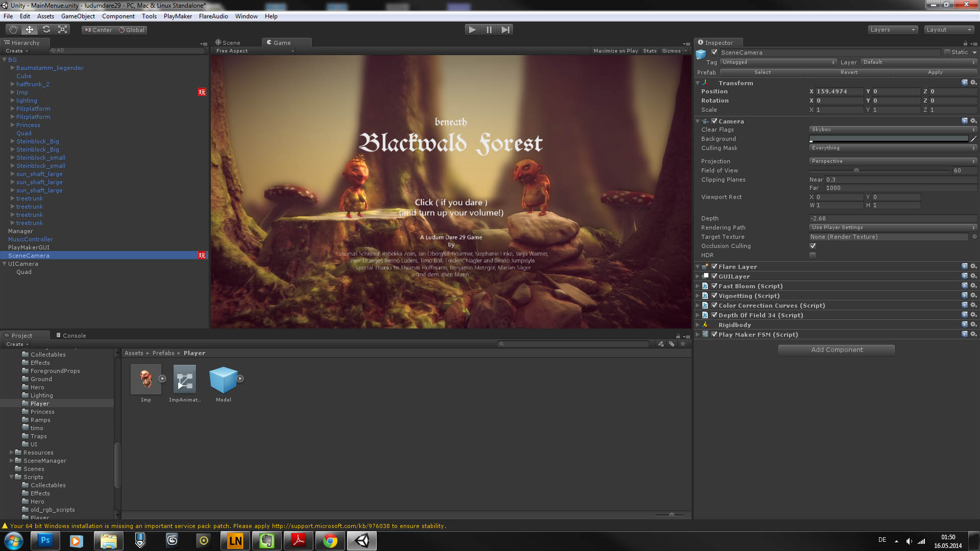Toggle SceneCamera active checkbox
The width and height of the screenshot is (980, 551).
click(715, 52)
